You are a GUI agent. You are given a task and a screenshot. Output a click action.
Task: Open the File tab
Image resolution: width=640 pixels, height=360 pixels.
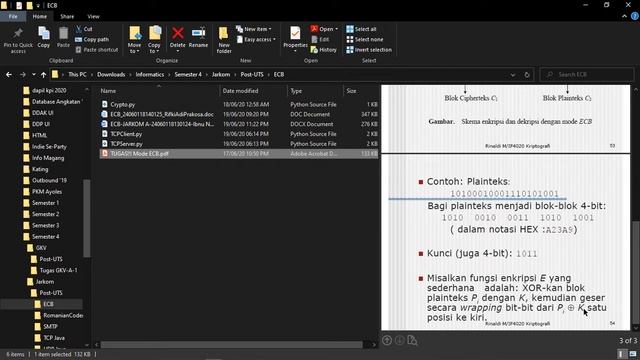pyautogui.click(x=13, y=16)
